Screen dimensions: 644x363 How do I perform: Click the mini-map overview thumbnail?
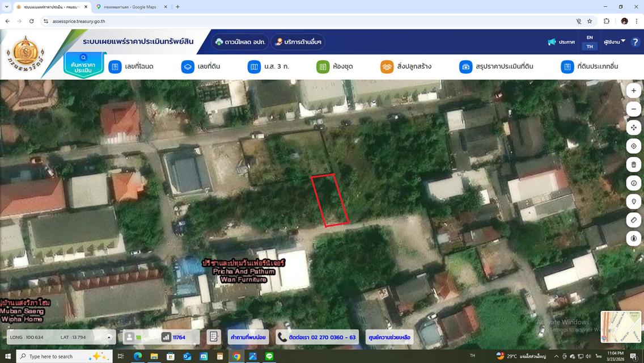pos(620,327)
